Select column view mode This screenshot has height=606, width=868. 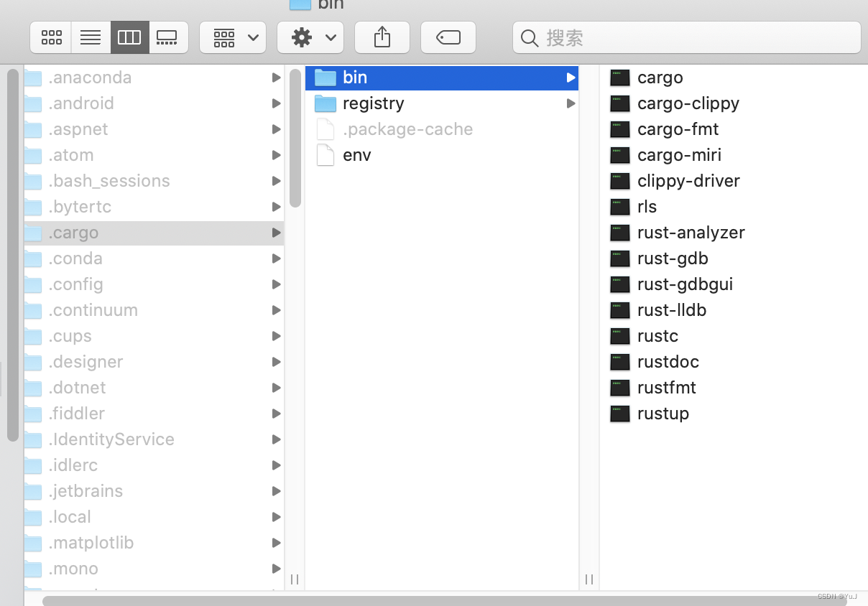(x=129, y=37)
